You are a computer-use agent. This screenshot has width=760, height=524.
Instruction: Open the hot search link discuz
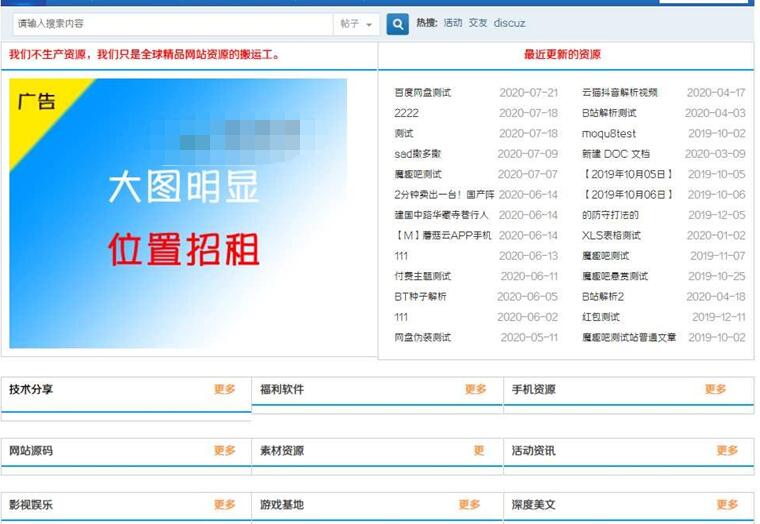[x=509, y=23]
